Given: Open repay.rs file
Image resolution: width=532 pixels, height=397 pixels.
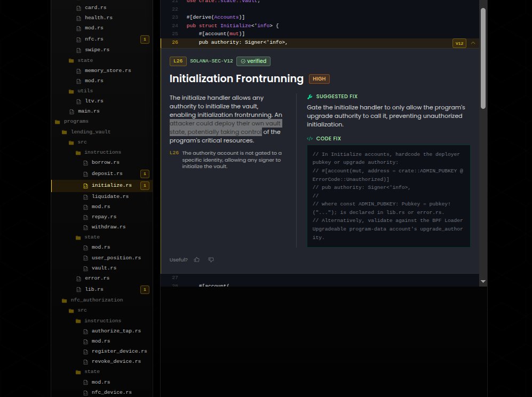Looking at the screenshot, I should pyautogui.click(x=104, y=217).
